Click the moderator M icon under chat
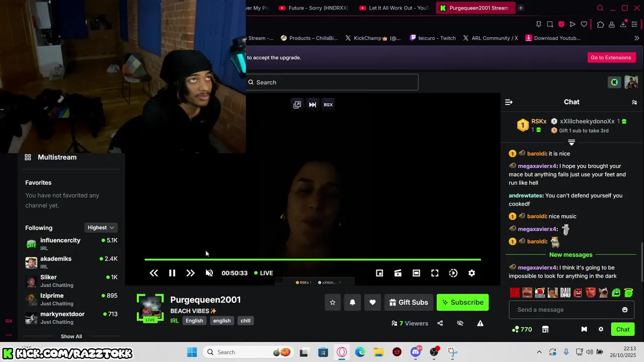 584,329
